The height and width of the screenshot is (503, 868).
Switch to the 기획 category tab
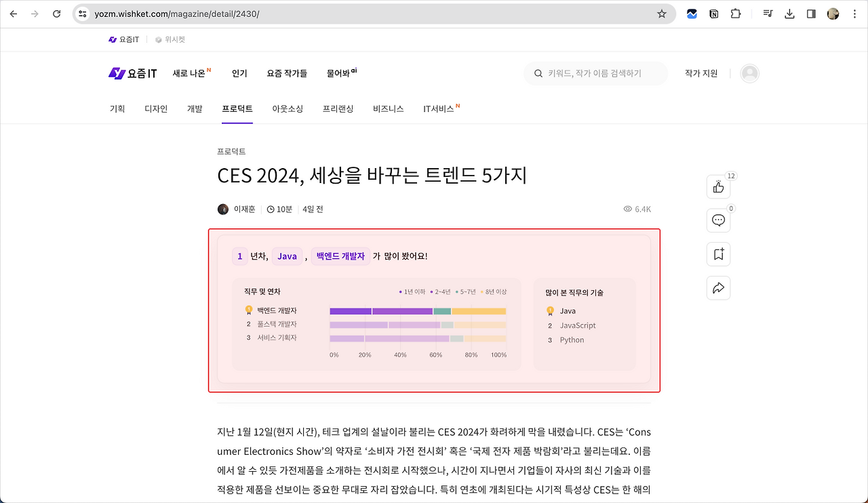coord(117,108)
